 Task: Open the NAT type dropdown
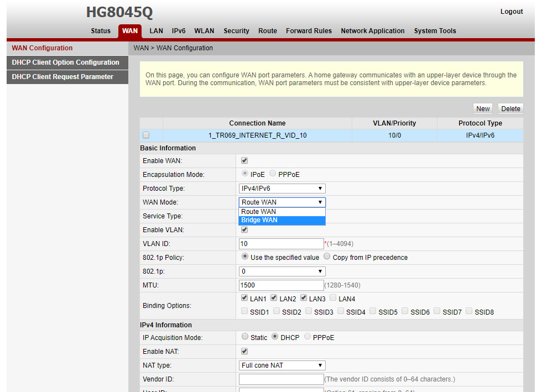[x=282, y=365]
